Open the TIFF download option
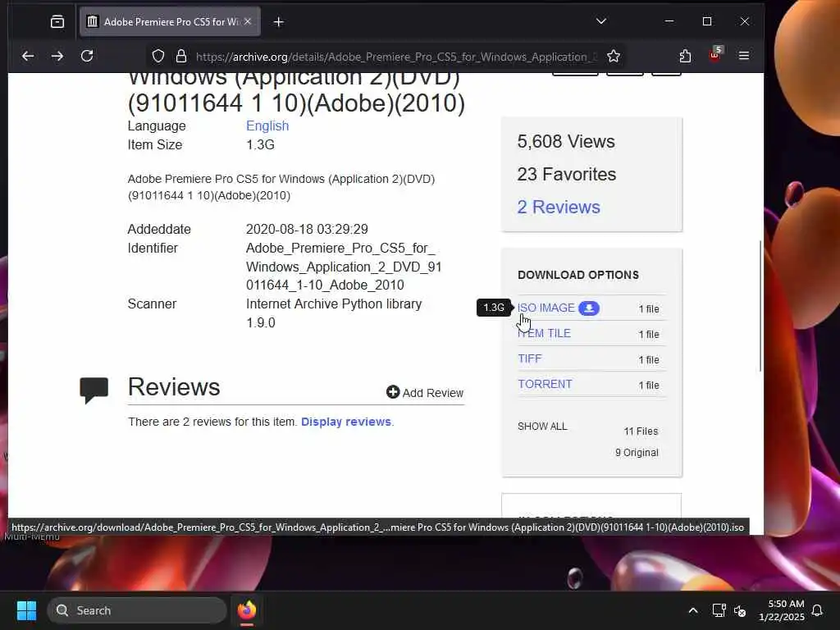840x630 pixels. coord(530,358)
